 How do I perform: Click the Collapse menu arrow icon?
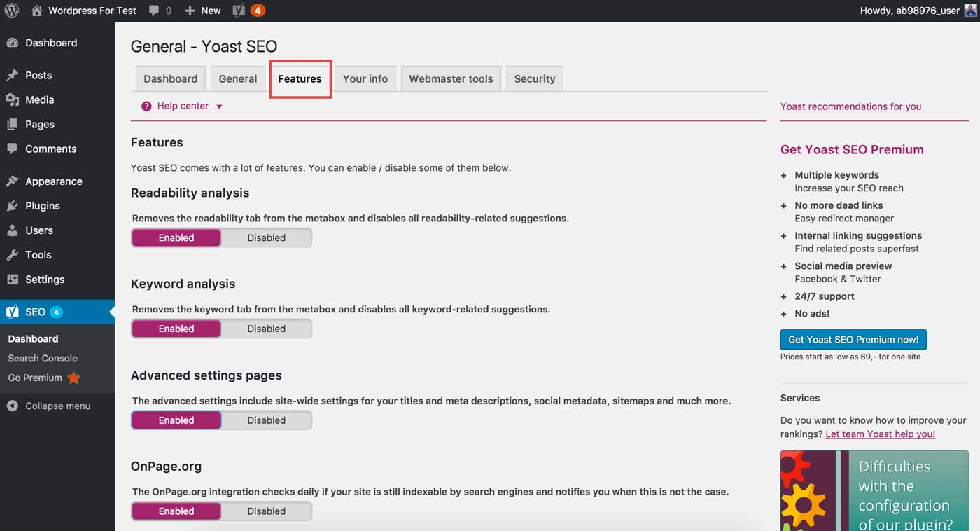12,406
